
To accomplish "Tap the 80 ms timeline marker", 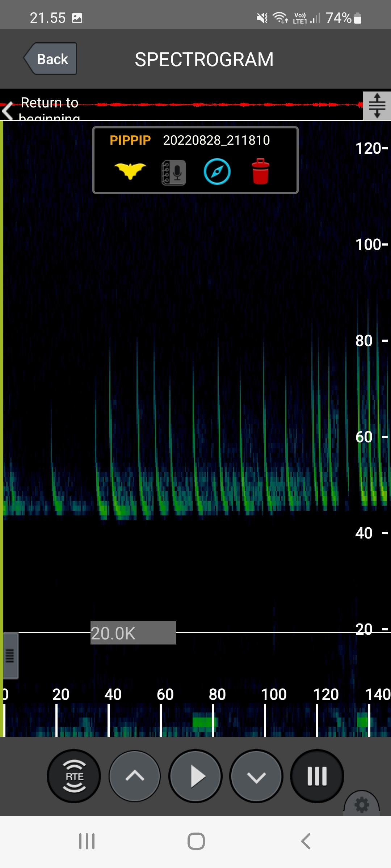I will click(216, 695).
